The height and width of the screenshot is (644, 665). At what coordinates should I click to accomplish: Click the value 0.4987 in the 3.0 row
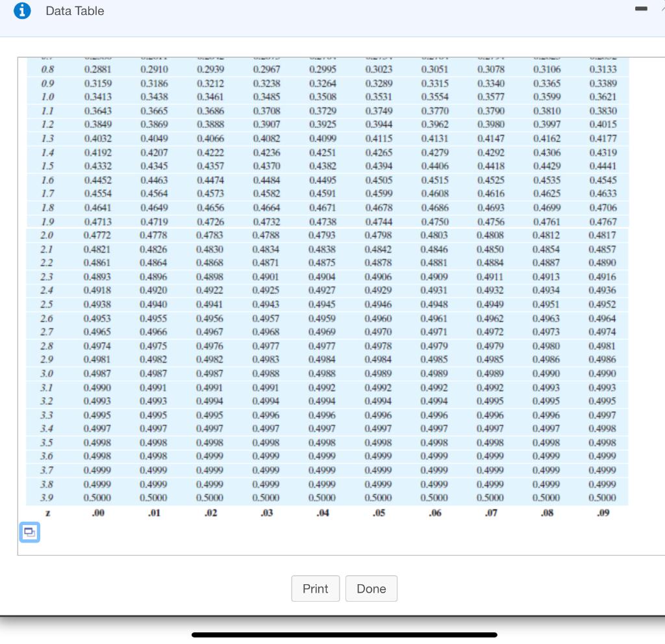(x=98, y=374)
